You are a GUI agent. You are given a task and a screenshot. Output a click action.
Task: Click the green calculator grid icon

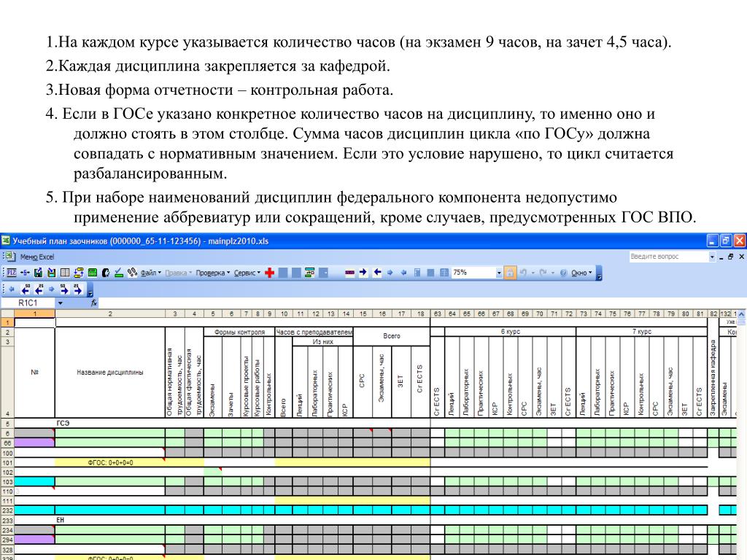(93, 273)
